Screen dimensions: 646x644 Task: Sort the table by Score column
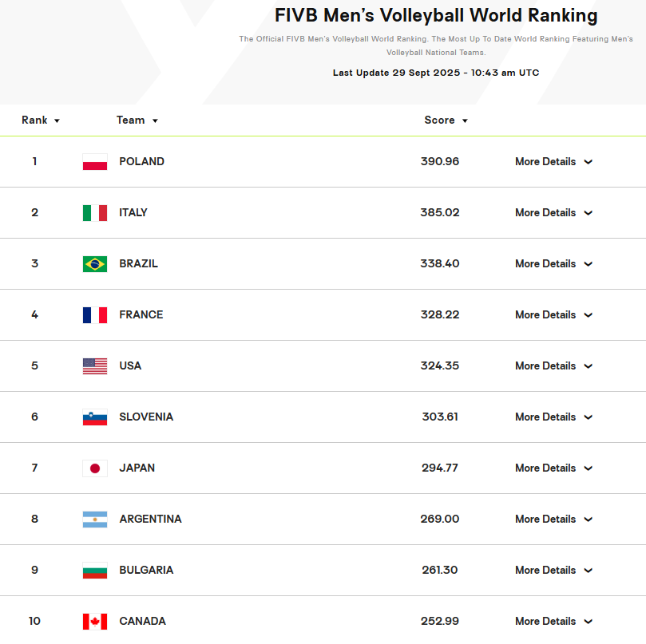(x=446, y=121)
